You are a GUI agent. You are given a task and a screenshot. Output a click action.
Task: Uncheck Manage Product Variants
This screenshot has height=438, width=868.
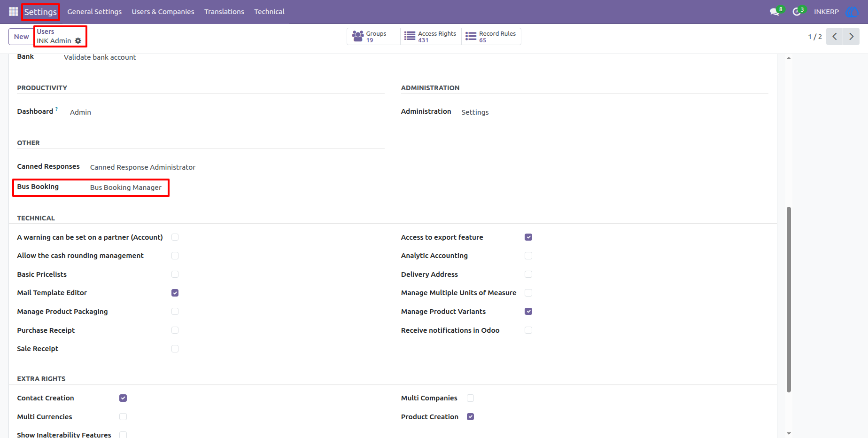(528, 312)
